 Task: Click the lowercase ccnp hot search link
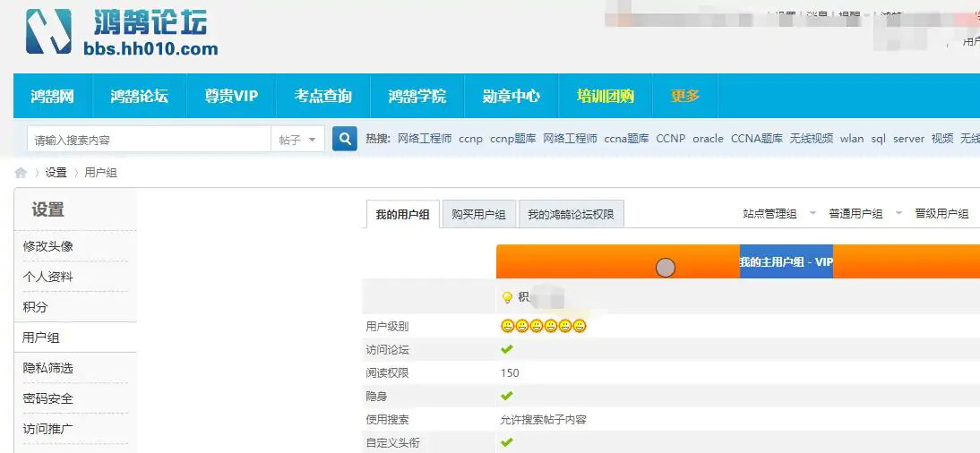pyautogui.click(x=470, y=139)
